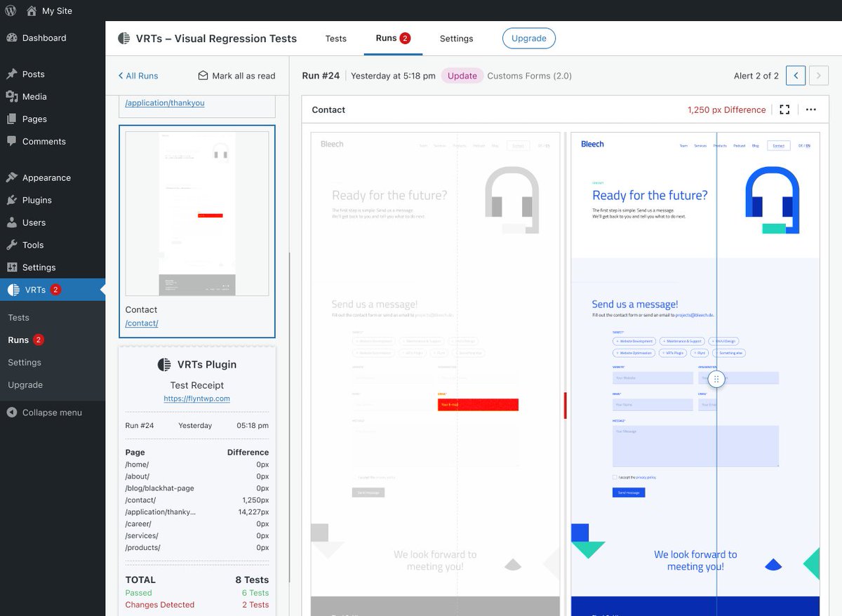Viewport: 842px width, 616px height.
Task: Expand the My Site menu
Action: [49, 11]
